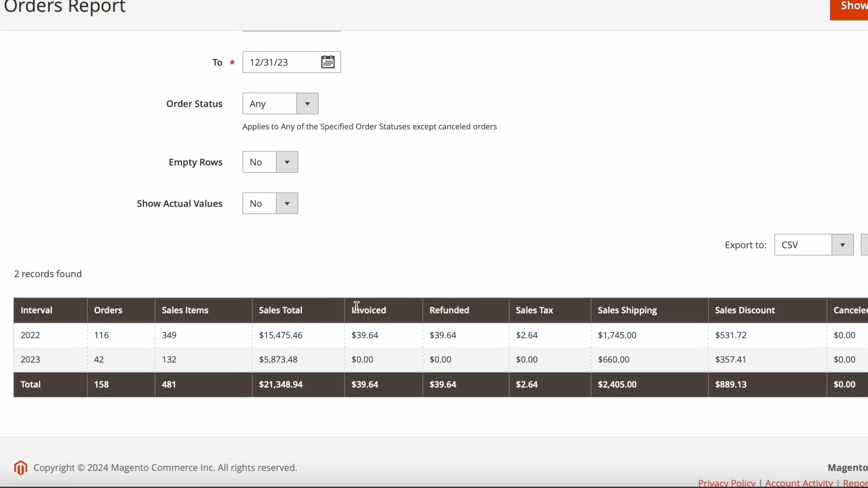The image size is (868, 488).
Task: Expand the Order Status dropdown arrow
Action: (x=307, y=103)
